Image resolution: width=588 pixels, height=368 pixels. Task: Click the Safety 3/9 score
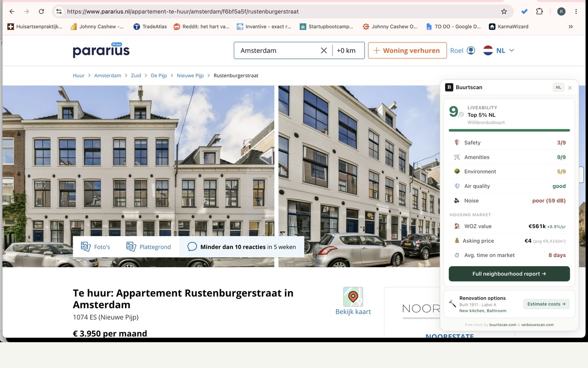coord(561,143)
